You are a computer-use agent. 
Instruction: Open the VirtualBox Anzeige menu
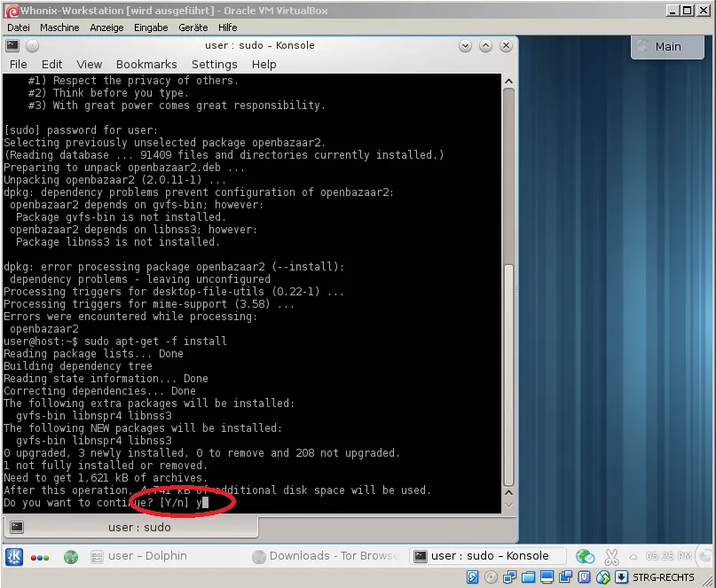(106, 27)
